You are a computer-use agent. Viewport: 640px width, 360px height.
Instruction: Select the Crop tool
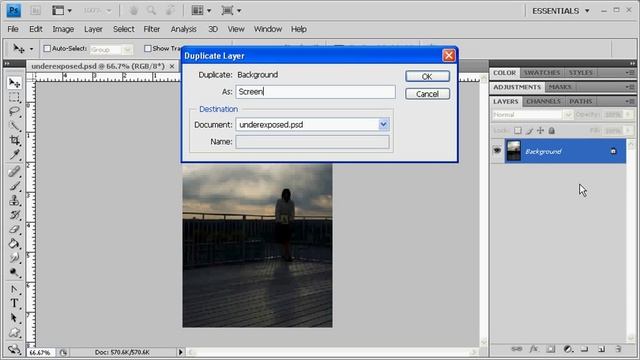(14, 140)
